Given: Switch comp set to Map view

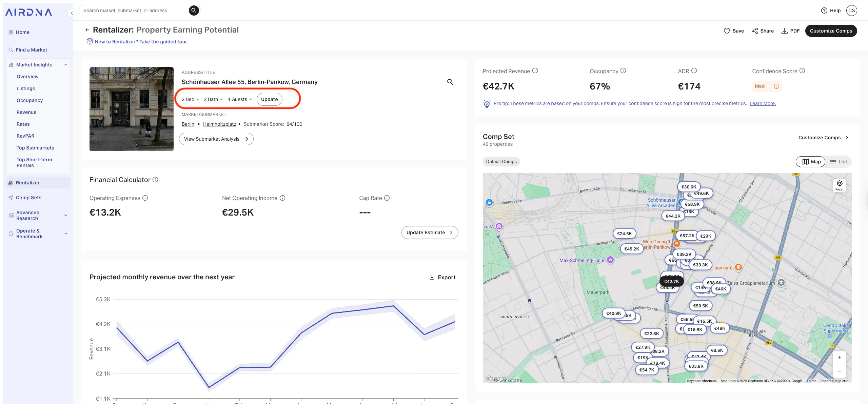Looking at the screenshot, I should click(811, 162).
